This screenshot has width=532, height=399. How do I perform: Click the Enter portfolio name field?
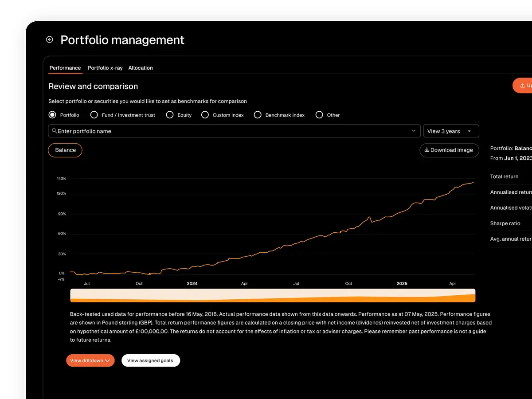coord(235,131)
